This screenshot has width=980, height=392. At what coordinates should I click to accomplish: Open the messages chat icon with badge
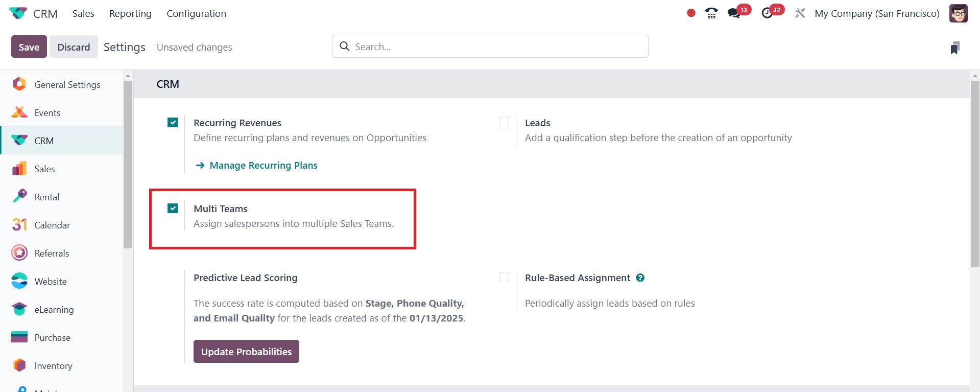pyautogui.click(x=734, y=13)
